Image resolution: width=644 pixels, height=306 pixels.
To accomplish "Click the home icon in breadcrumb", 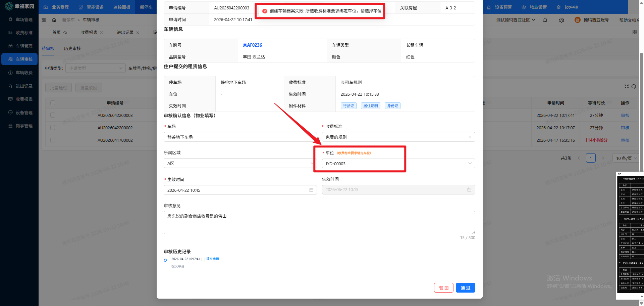I will pyautogui.click(x=54, y=20).
